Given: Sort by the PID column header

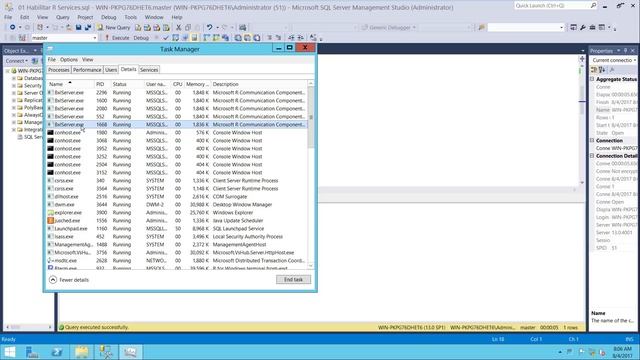Looking at the screenshot, I should [x=102, y=84].
